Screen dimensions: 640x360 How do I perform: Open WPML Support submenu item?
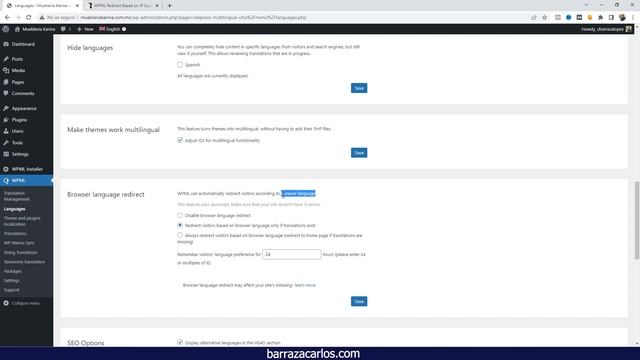(11, 290)
